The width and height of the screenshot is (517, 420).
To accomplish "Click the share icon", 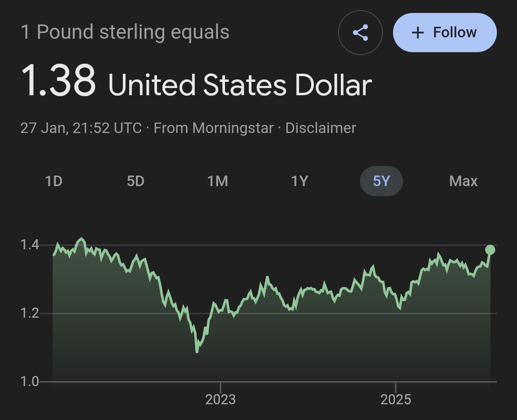I will pyautogui.click(x=360, y=33).
